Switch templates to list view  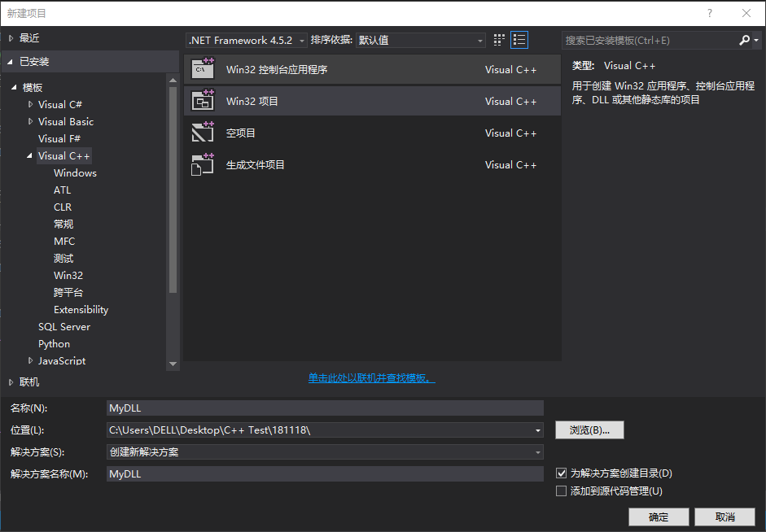tap(519, 39)
